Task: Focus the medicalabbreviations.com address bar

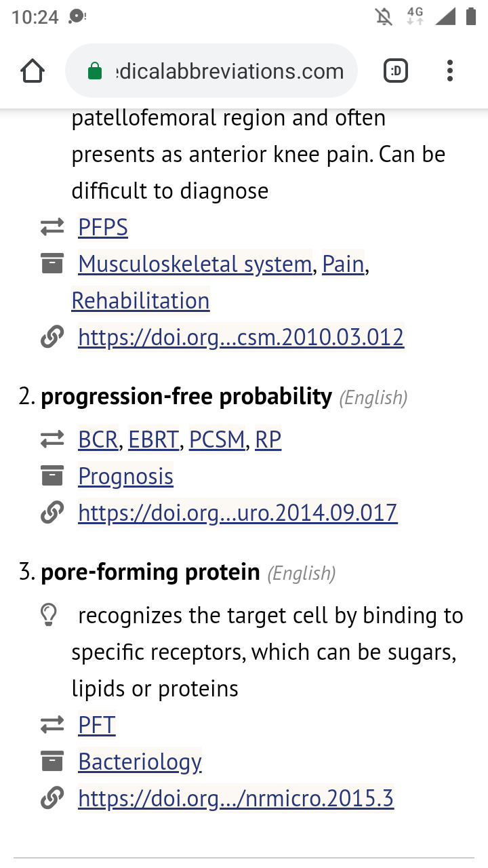Action: 211,71
